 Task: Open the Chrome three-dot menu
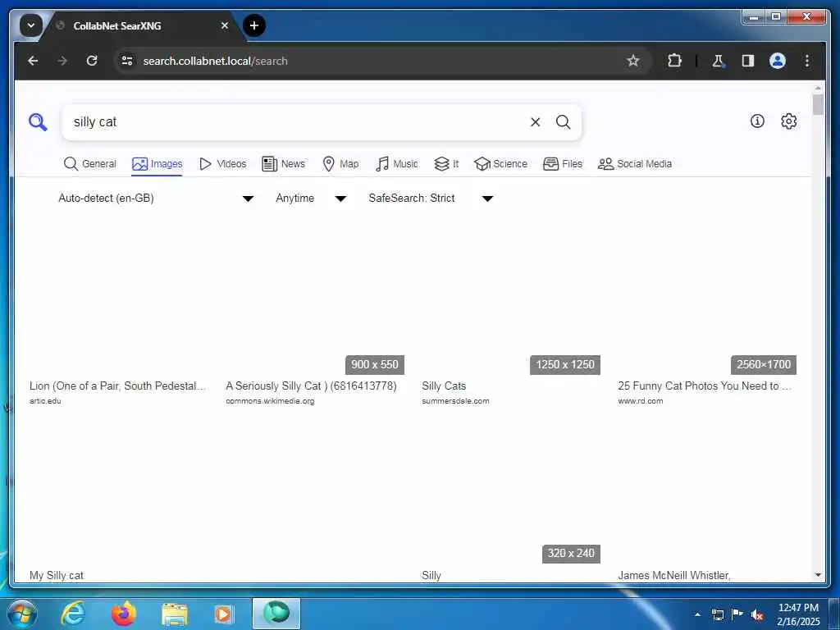pyautogui.click(x=807, y=61)
